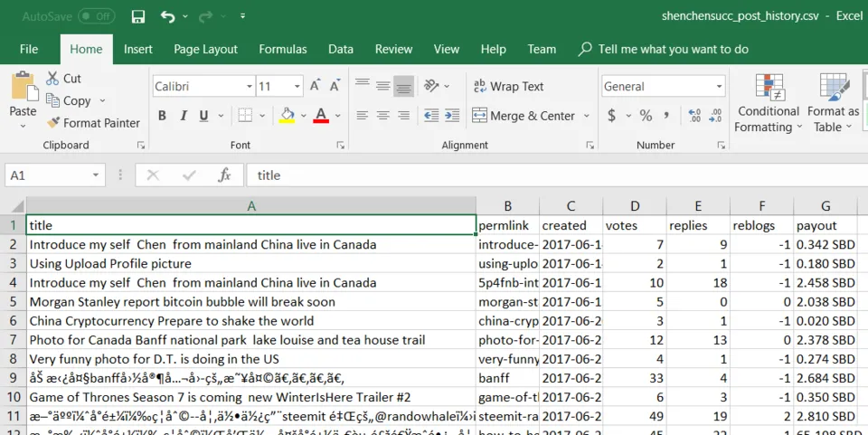The image size is (868, 435).
Task: Open the File tab
Action: [x=29, y=49]
